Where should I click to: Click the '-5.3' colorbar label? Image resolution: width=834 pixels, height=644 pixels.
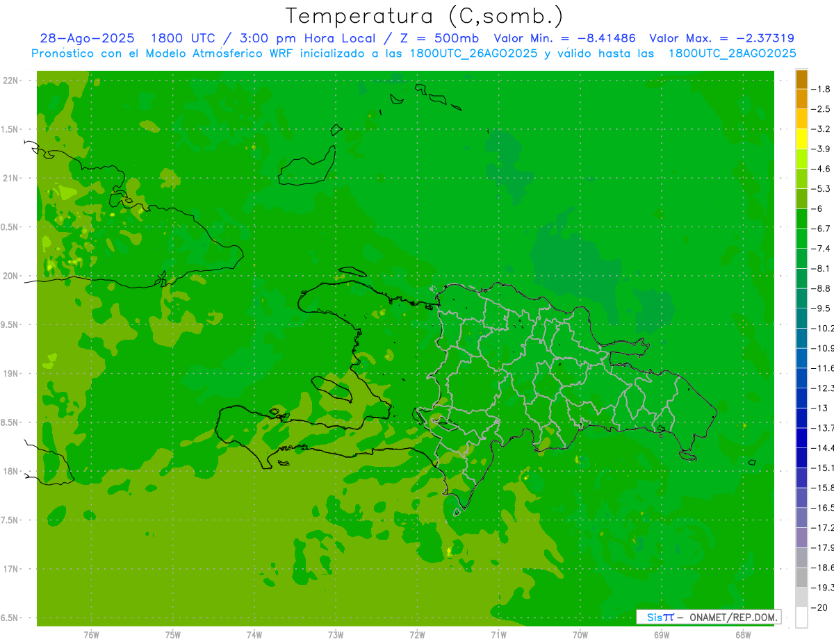(x=822, y=188)
